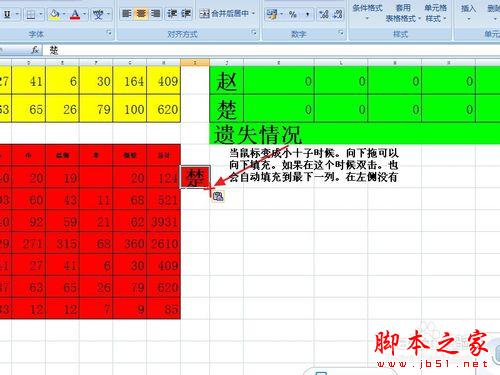
Task: Open the phonetic guide dropdown arrow
Action: (108, 14)
